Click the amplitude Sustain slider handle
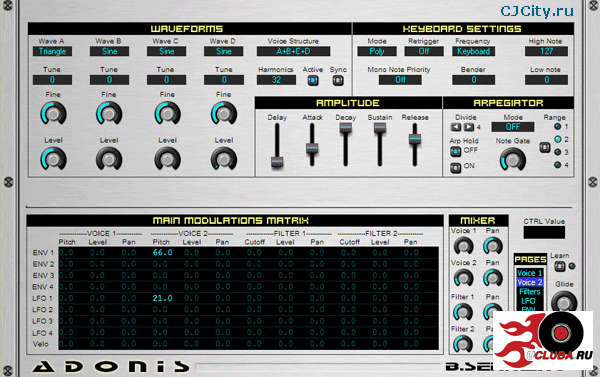The image size is (600, 377). (380, 127)
